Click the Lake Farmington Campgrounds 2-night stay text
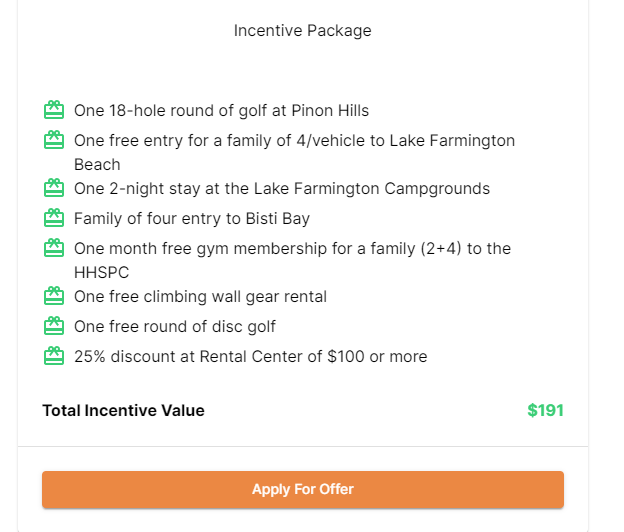 (282, 188)
